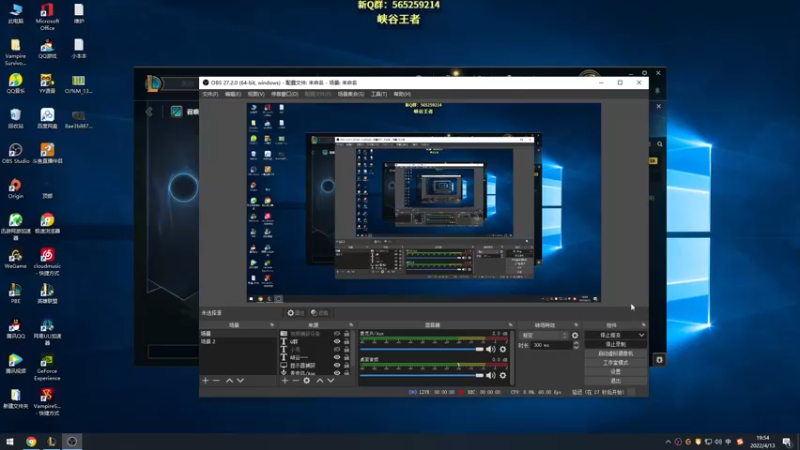The width and height of the screenshot is (800, 450).
Task: Open the transition properties gear icon
Action: [575, 336]
